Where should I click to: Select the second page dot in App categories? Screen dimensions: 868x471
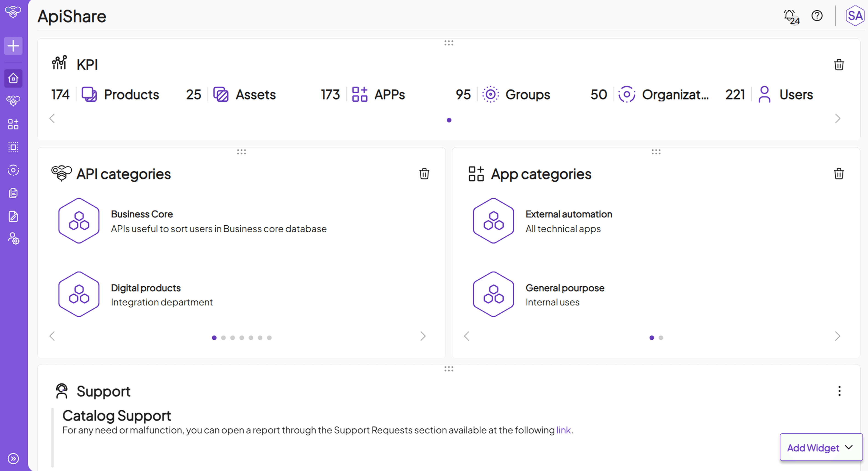point(661,338)
